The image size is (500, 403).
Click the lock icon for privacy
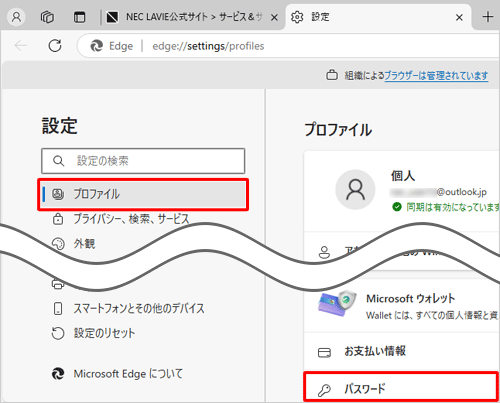pos(58,219)
